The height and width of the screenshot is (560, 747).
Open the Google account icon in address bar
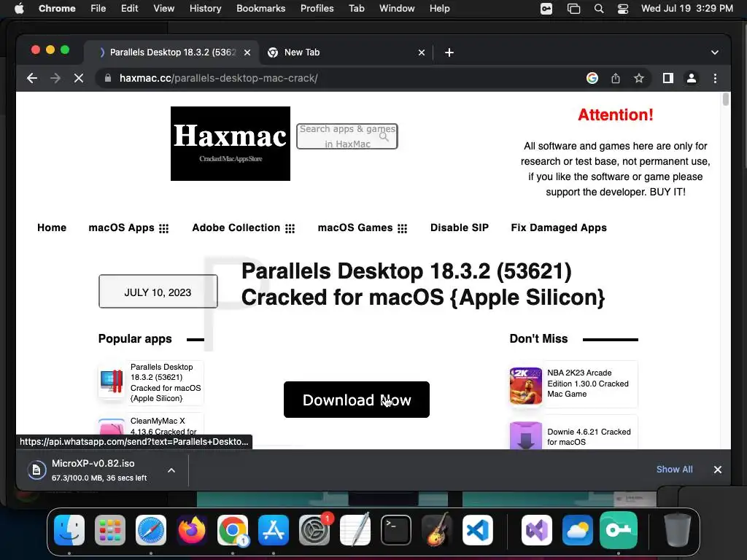pos(592,78)
